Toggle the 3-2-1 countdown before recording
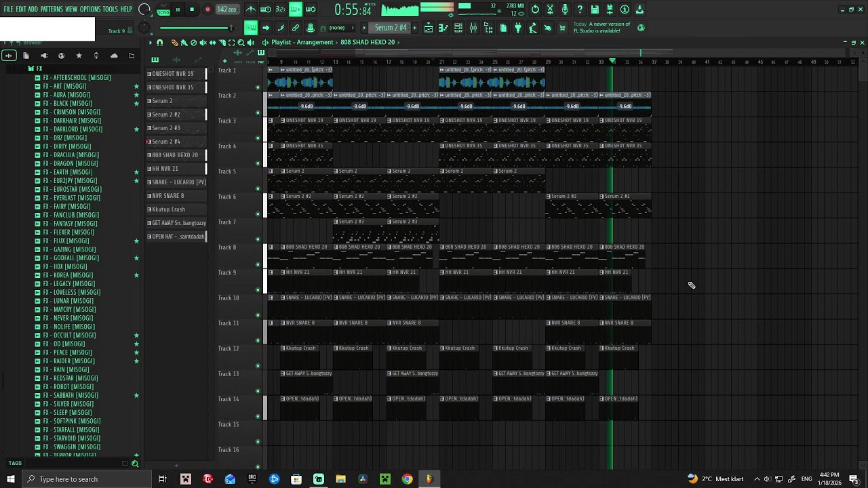This screenshot has width=868, height=488. click(x=281, y=9)
